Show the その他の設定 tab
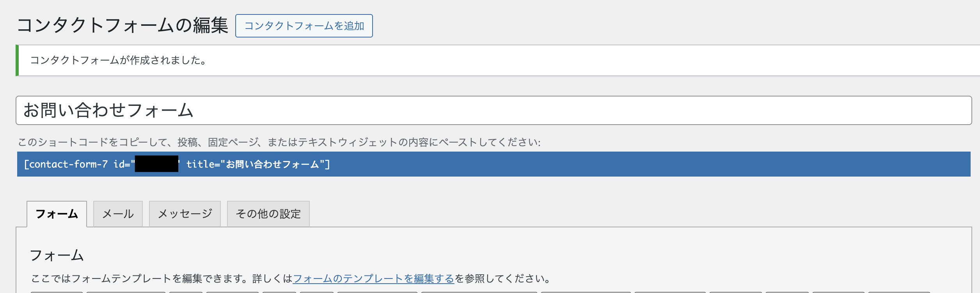Screen dimensions: 980x293 (268, 214)
